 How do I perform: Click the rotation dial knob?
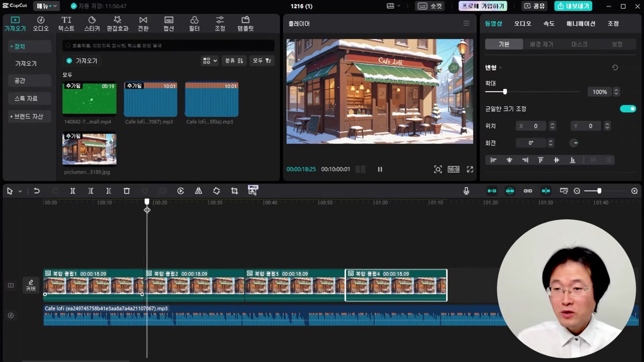(574, 143)
